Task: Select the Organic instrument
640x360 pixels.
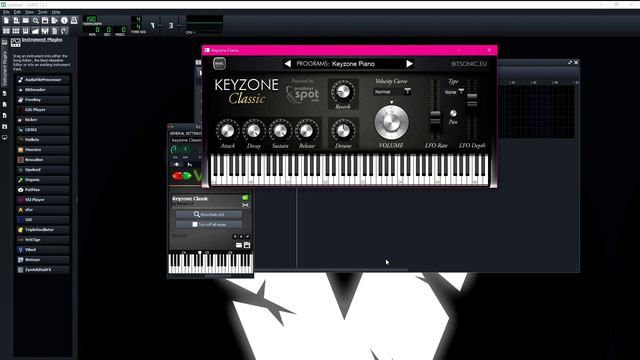Action: pos(43,180)
